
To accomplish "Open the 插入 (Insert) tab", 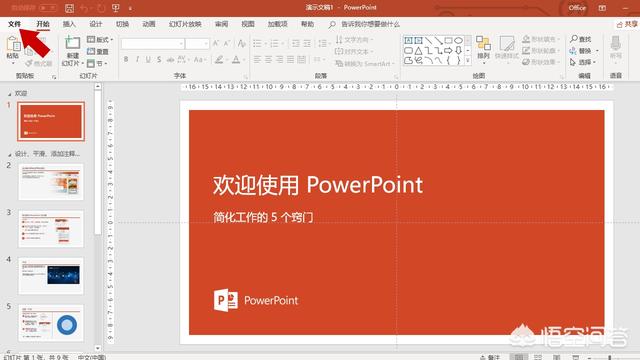I will click(69, 24).
